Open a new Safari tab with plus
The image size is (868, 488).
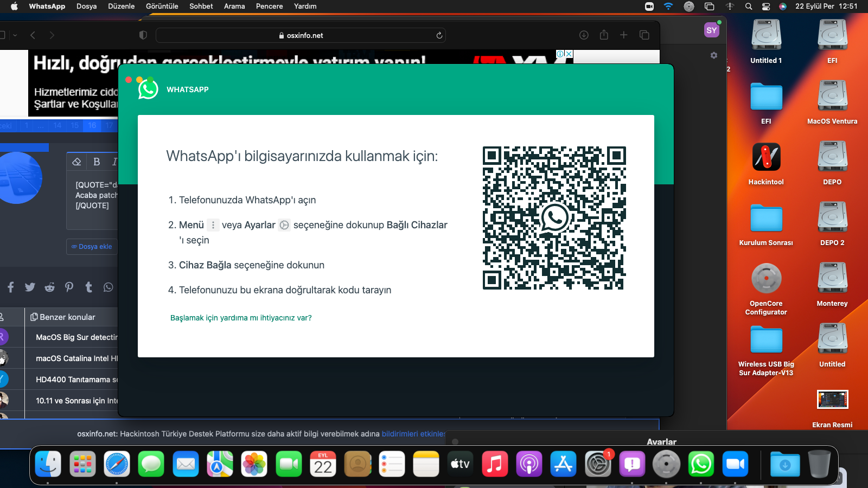624,35
